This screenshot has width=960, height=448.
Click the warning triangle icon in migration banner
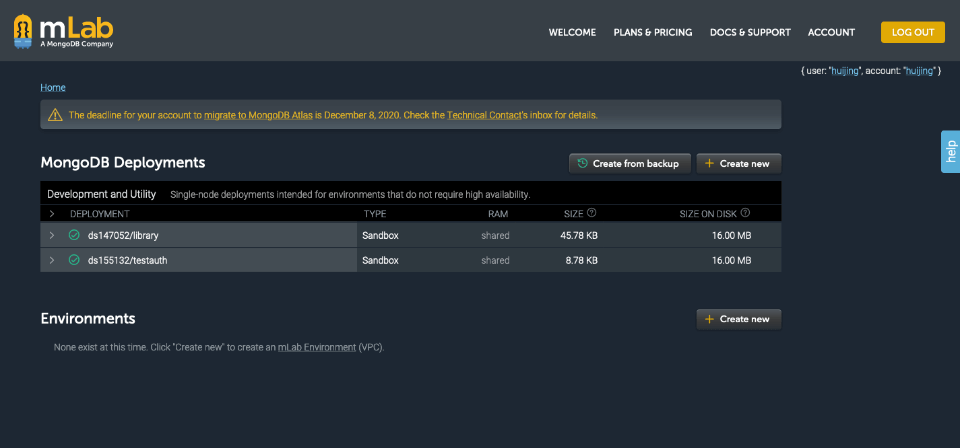[x=55, y=114]
